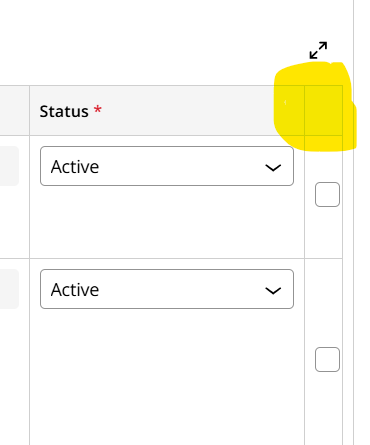Open the second row's Active status dropdown
370x445 pixels.
167,289
